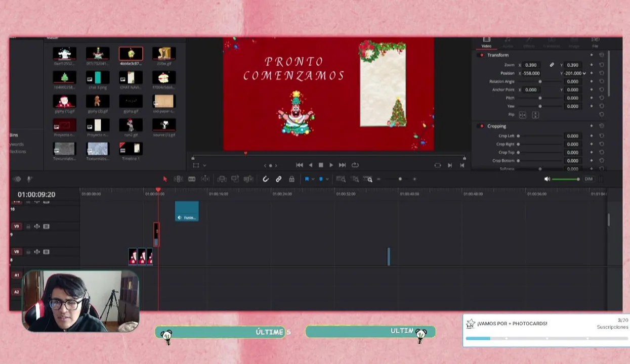Screen dimensions: 630x364
Task: Toggle auto track selector on V9
Action: click(37, 226)
